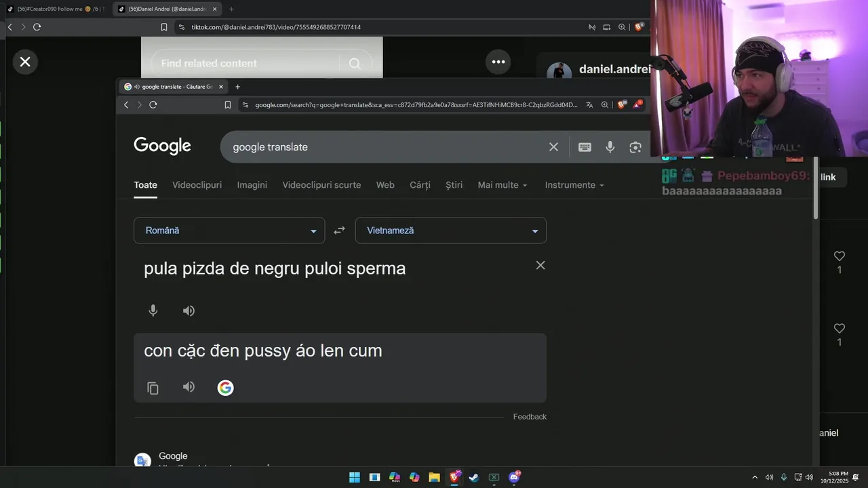Open the Română source language dropdown
This screenshot has height=488, width=868.
(229, 230)
